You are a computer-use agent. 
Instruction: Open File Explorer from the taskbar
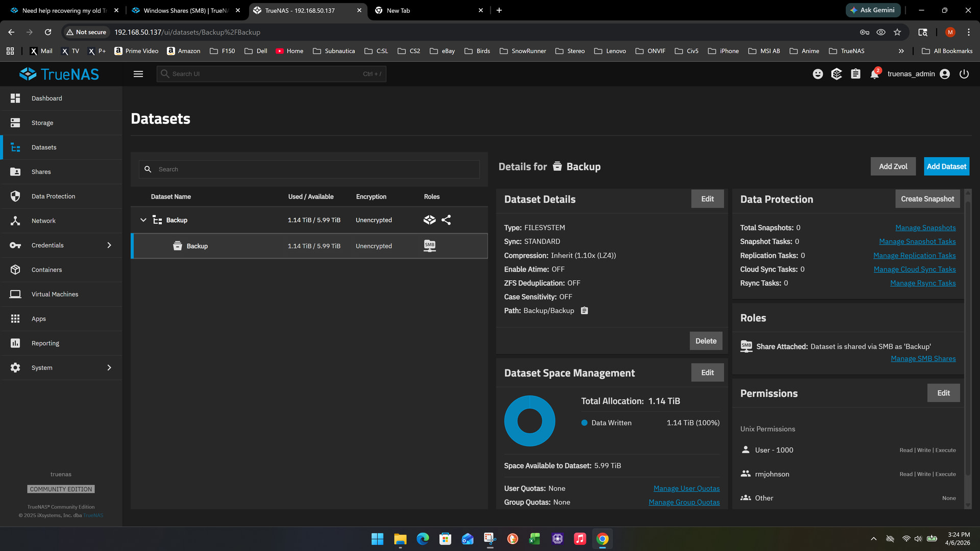tap(400, 539)
